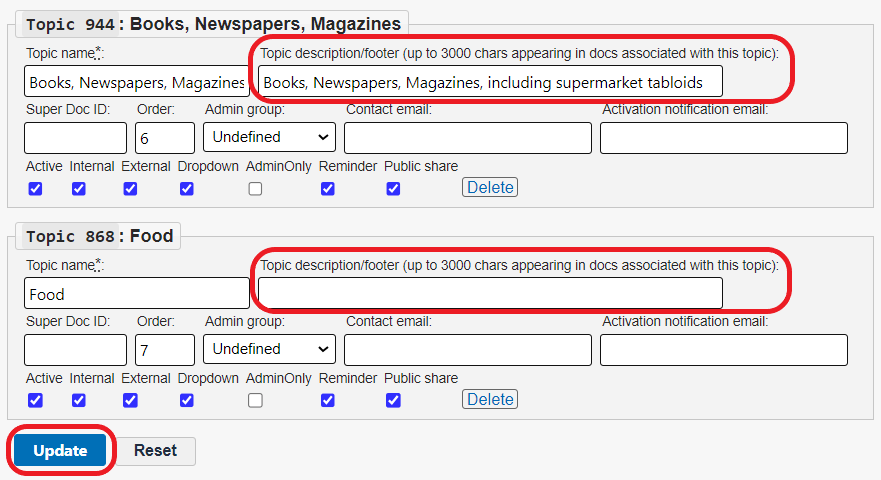
Task: Focus Contact email field for Topic 944
Action: [468, 138]
